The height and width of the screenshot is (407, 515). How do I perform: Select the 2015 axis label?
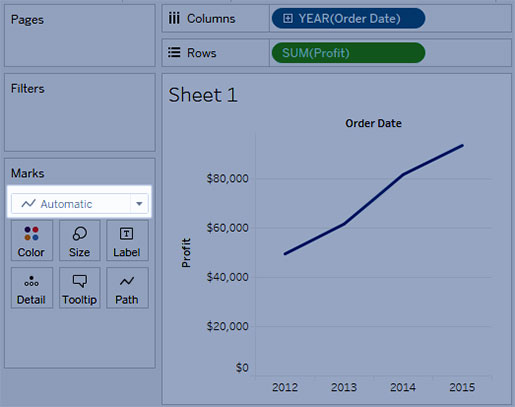462,387
